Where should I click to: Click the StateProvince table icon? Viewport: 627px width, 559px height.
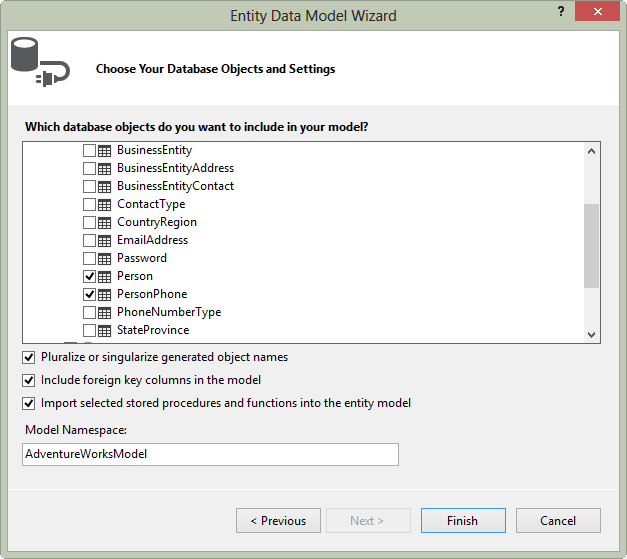point(104,331)
